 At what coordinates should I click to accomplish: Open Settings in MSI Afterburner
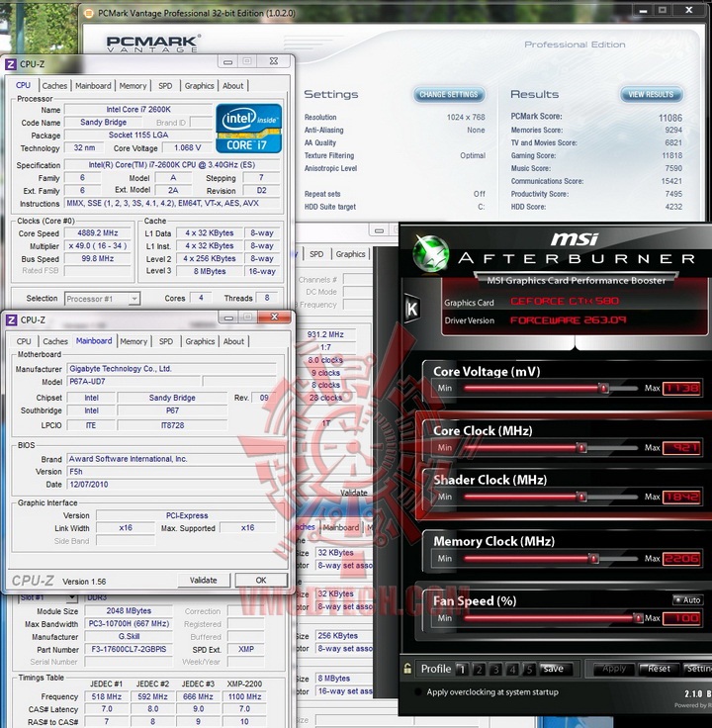(x=697, y=669)
